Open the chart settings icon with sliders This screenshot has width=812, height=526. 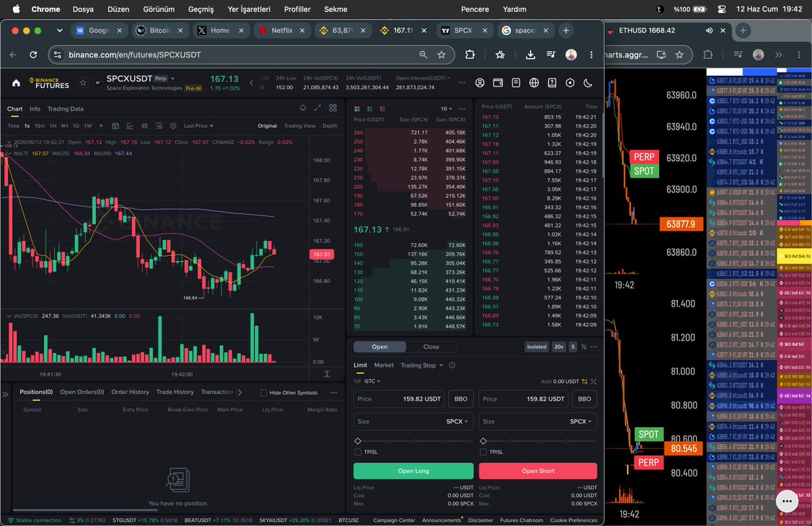158,126
